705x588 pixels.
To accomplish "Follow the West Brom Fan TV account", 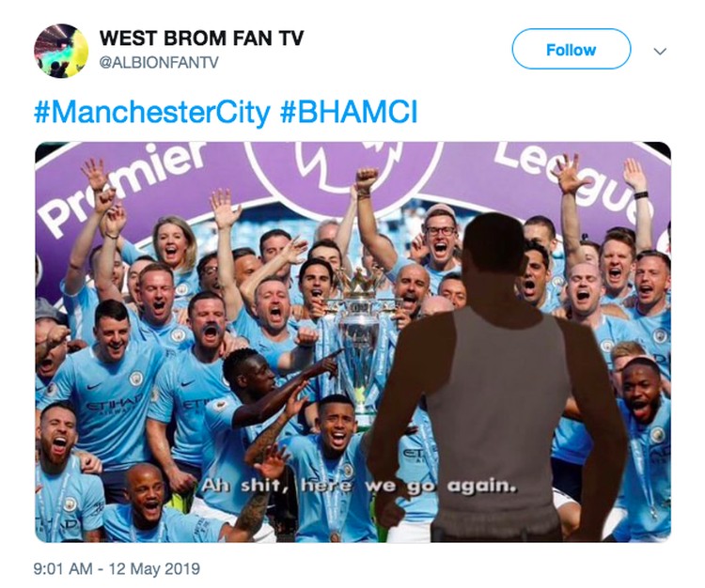I will pos(571,49).
